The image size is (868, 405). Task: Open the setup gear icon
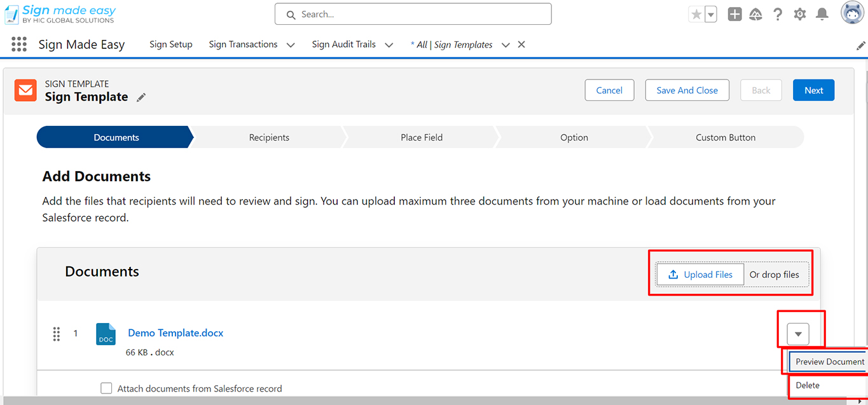[800, 14]
